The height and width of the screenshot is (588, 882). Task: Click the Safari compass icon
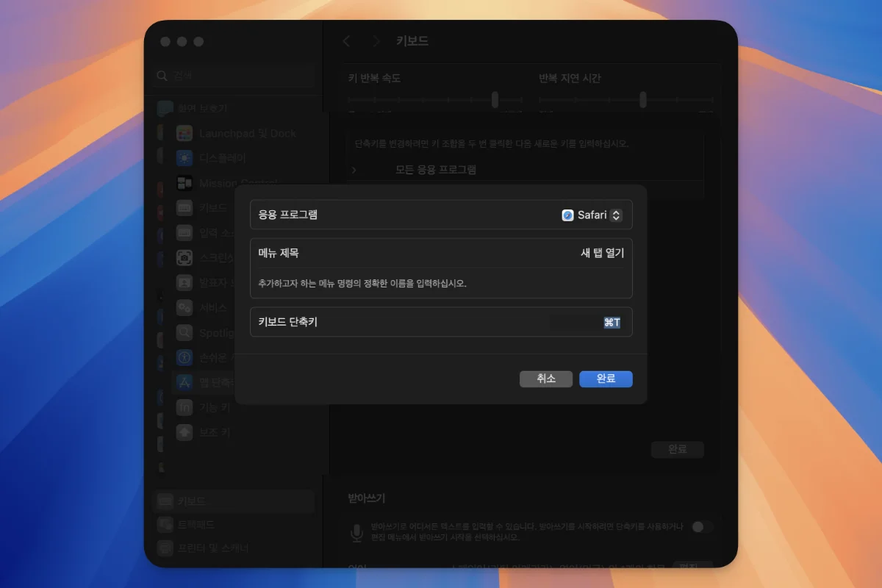pyautogui.click(x=567, y=215)
